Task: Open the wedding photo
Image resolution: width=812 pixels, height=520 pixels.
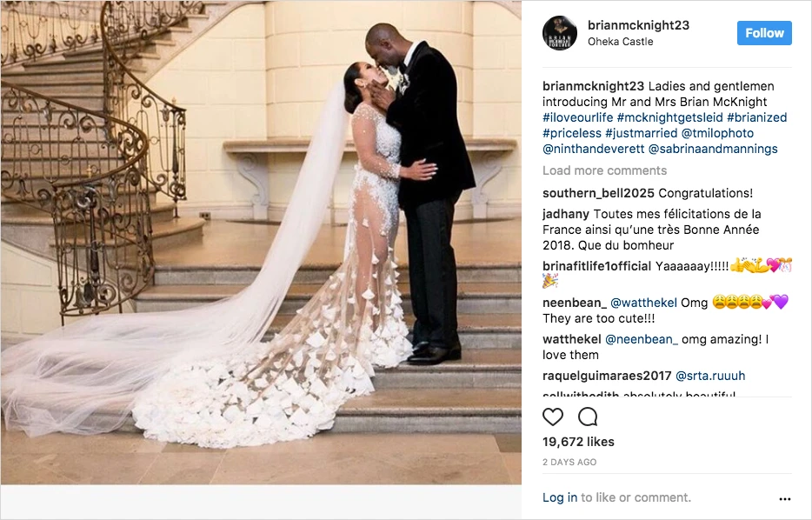Action: coord(261,243)
